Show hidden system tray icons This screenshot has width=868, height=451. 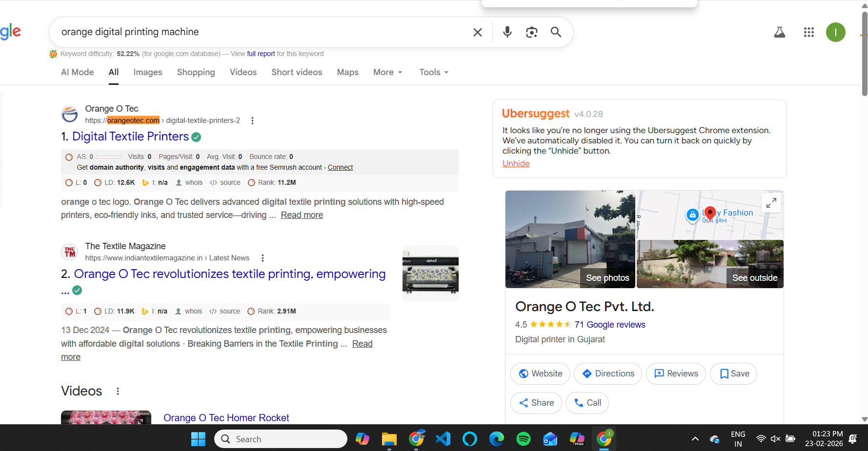(x=695, y=439)
